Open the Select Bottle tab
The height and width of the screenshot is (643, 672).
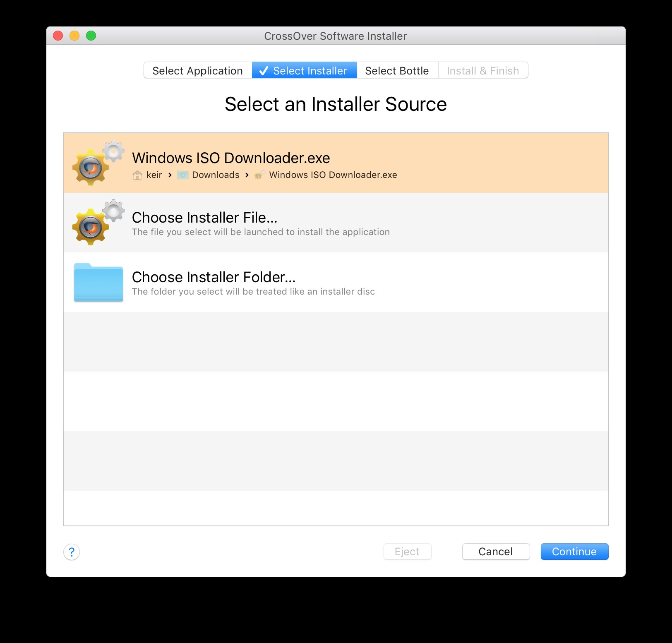(x=397, y=71)
